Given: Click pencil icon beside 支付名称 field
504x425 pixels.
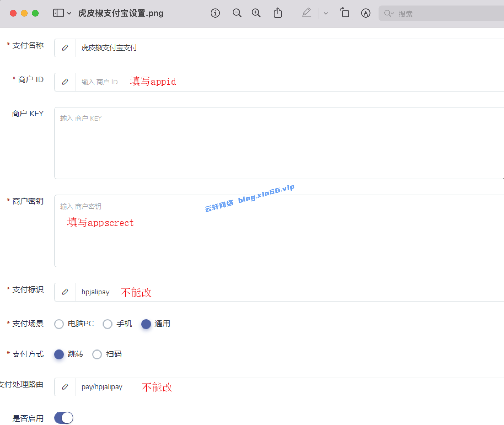Looking at the screenshot, I should click(x=65, y=48).
